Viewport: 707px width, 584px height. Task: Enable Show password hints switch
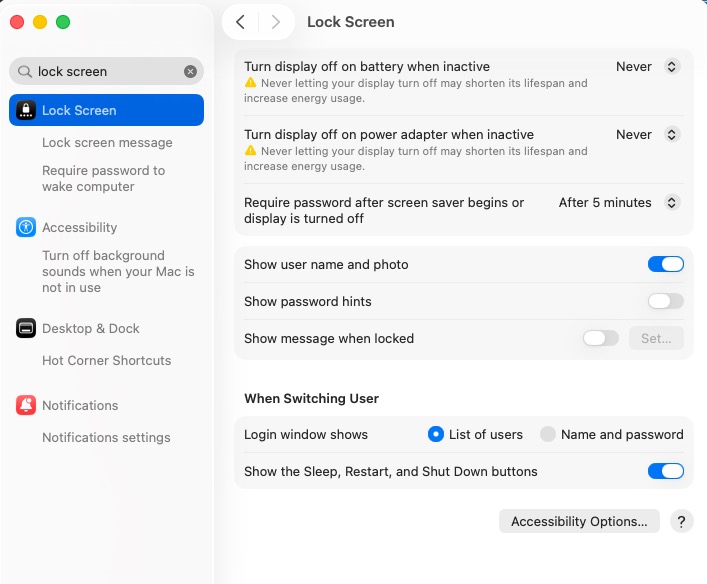[665, 301]
